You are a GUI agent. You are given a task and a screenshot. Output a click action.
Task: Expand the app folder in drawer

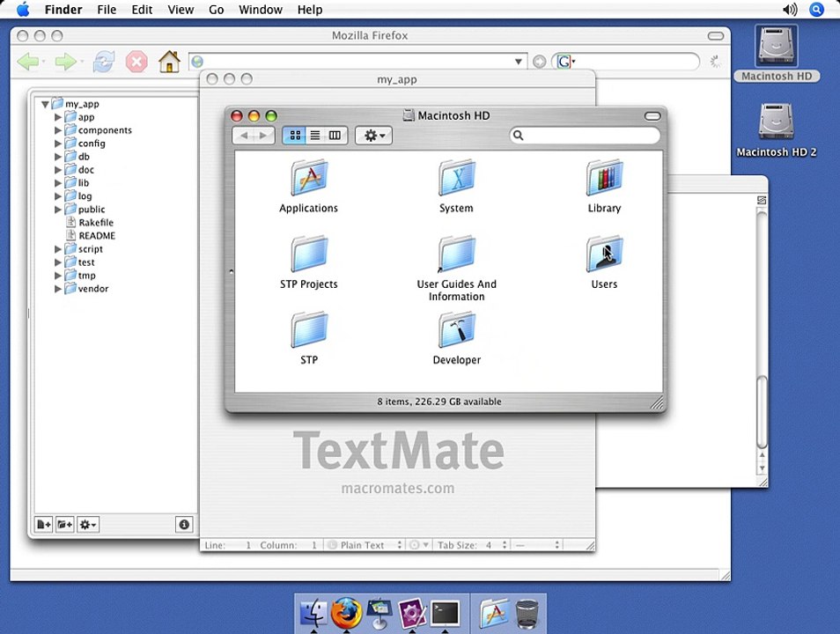(x=58, y=117)
